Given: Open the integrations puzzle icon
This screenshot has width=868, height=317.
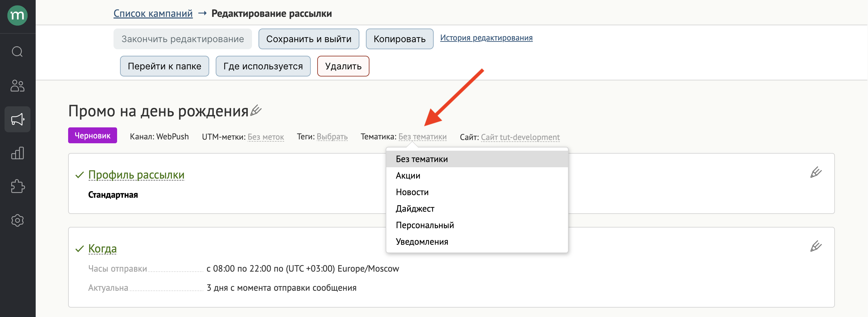Looking at the screenshot, I should click(x=18, y=186).
